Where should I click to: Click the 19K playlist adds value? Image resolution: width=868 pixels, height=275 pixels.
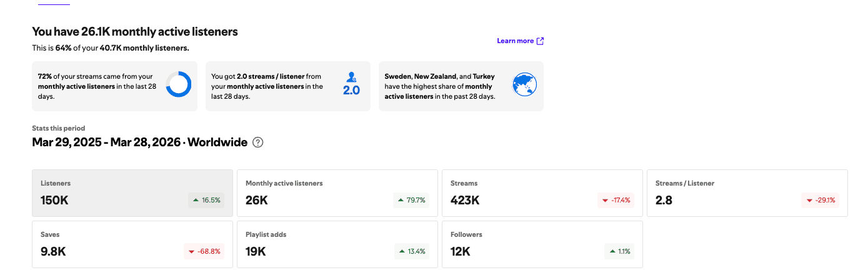(256, 251)
